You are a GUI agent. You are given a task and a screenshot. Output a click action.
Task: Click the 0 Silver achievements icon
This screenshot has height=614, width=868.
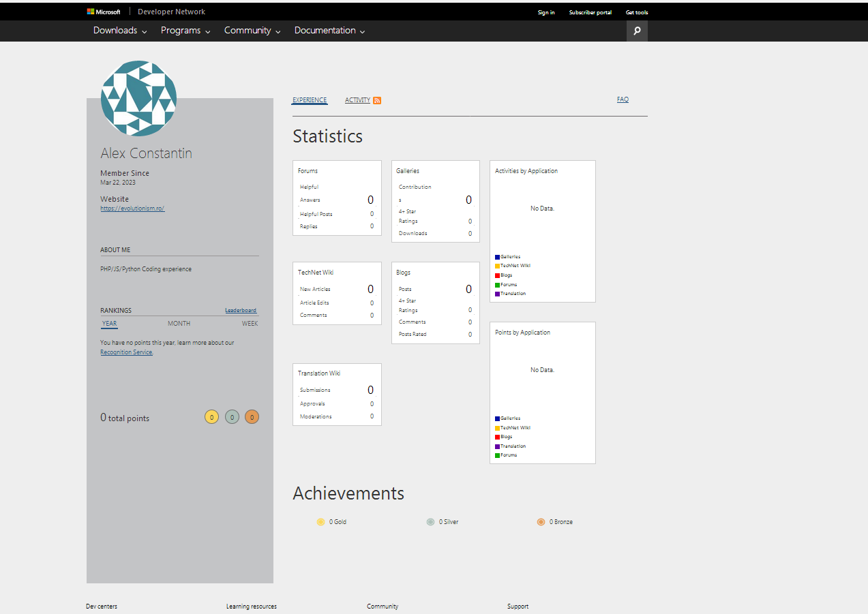click(430, 522)
